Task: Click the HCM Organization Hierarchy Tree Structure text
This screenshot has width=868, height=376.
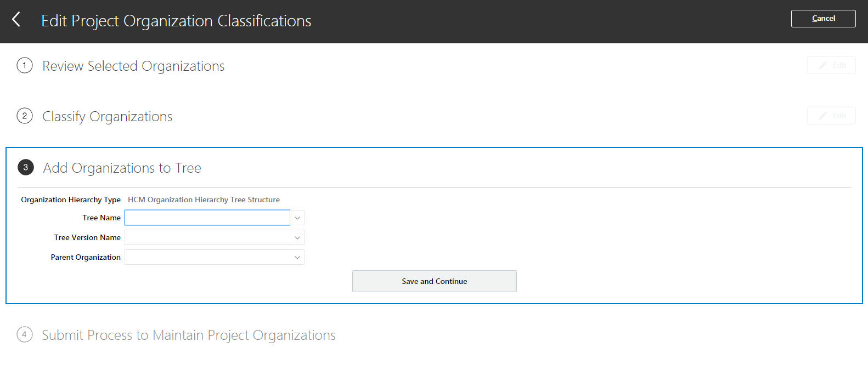Action: click(x=204, y=200)
